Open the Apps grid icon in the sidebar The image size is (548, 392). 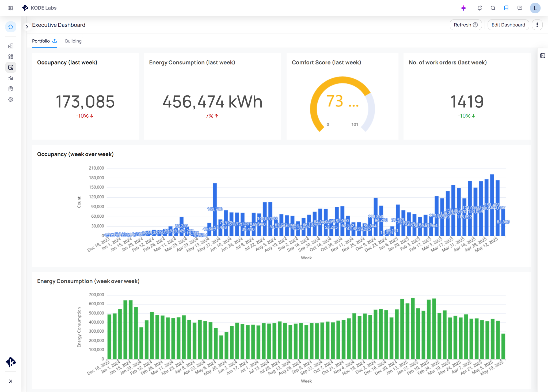[x=11, y=8]
